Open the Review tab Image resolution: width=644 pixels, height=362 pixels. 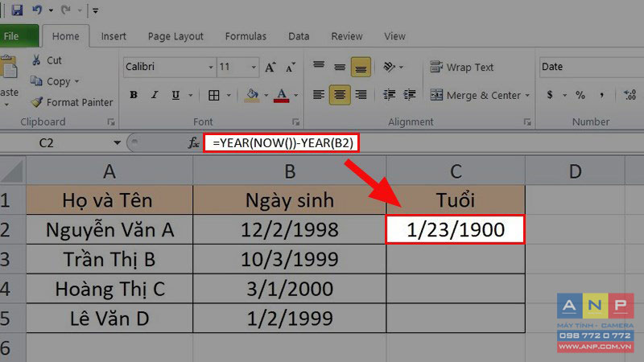pos(347,36)
